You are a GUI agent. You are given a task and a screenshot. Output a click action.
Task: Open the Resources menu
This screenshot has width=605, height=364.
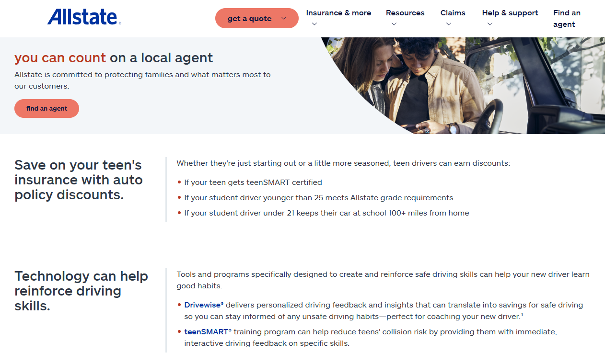click(x=405, y=13)
